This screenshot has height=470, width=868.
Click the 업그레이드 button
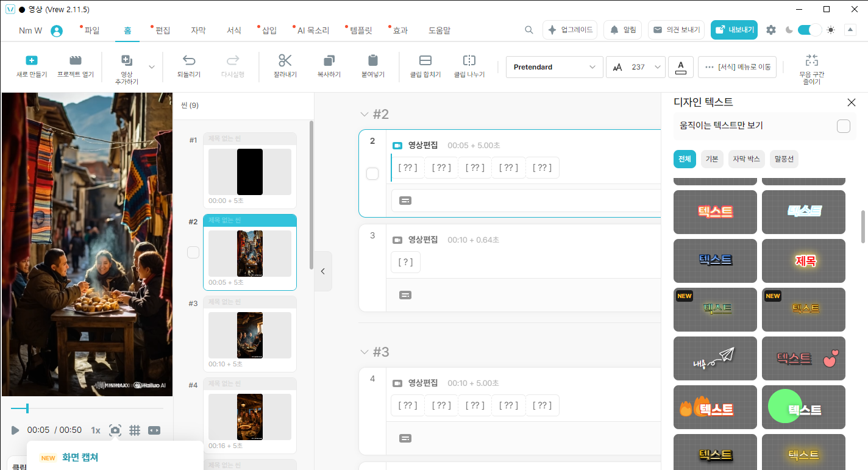pos(570,30)
